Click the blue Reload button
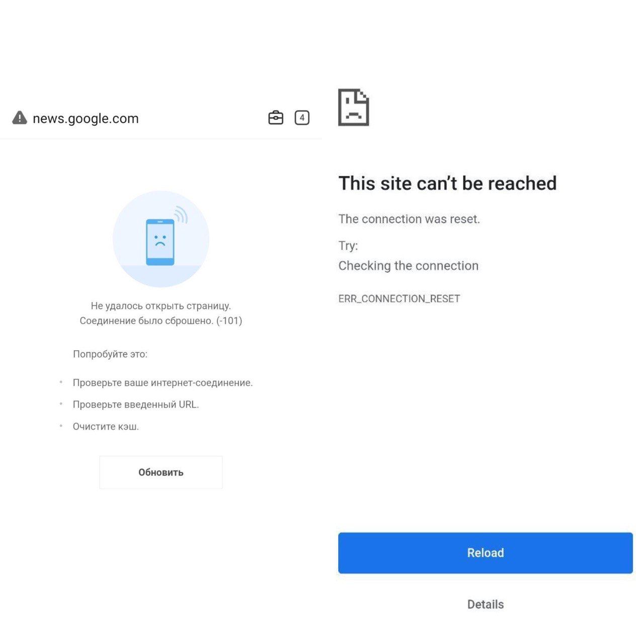Image resolution: width=644 pixels, height=644 pixels. click(x=486, y=553)
